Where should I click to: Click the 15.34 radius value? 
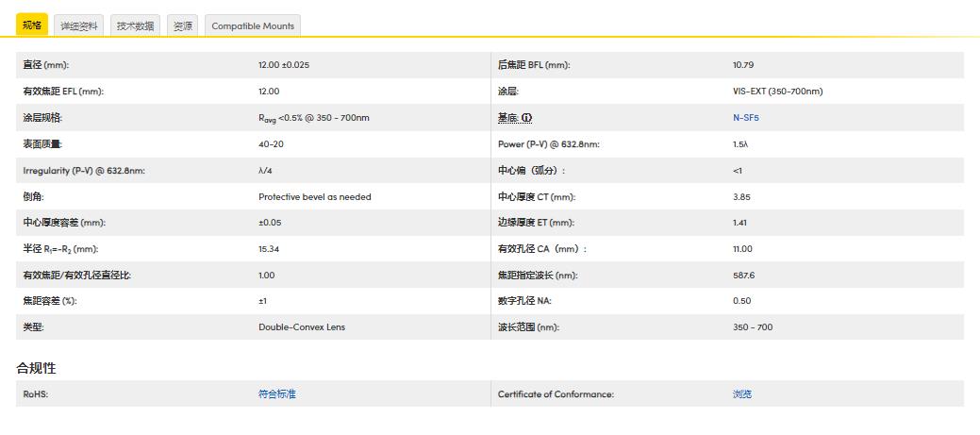[269, 249]
